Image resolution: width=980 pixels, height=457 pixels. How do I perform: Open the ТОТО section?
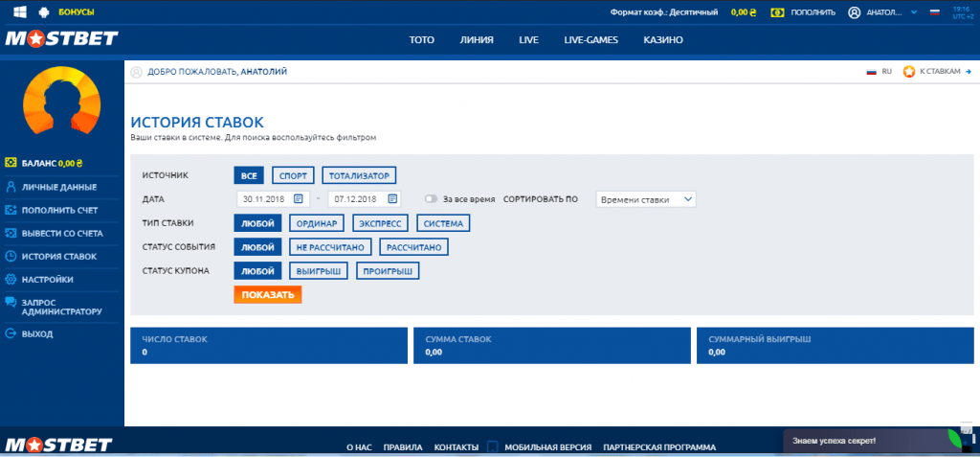pos(421,39)
